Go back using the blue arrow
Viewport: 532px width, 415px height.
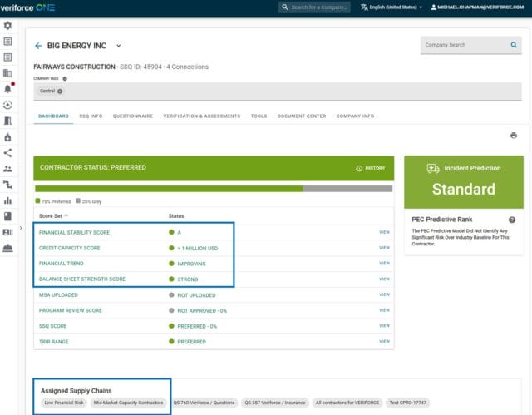[x=38, y=46]
